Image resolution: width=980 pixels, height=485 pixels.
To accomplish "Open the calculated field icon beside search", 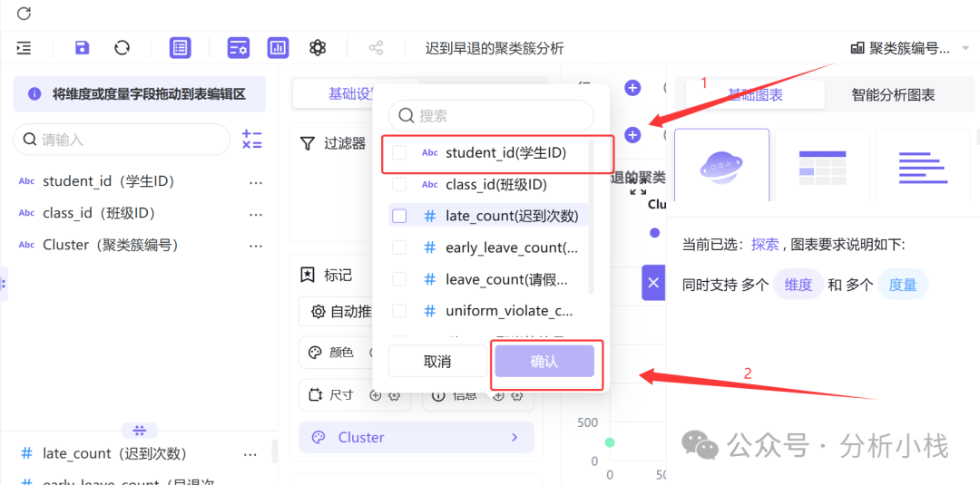I will tap(252, 140).
